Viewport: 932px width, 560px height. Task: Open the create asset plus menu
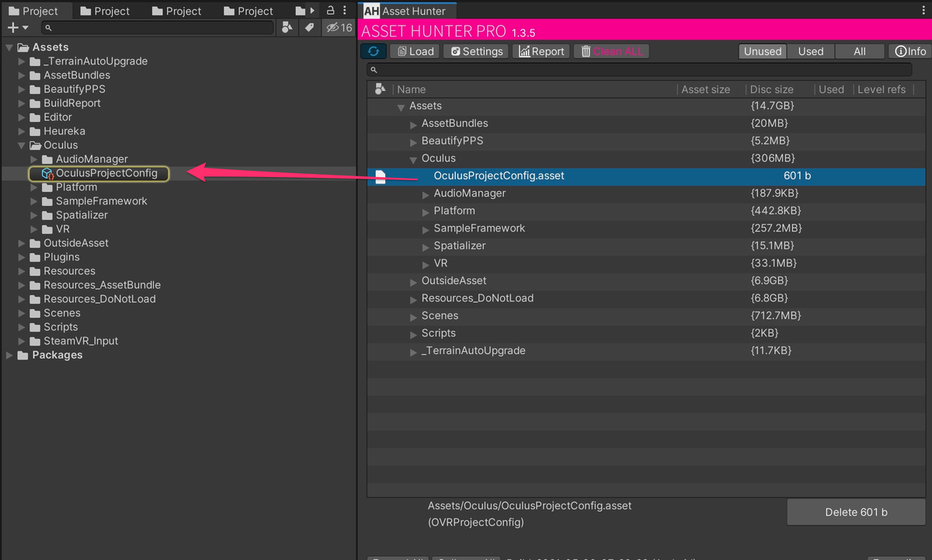pyautogui.click(x=17, y=27)
